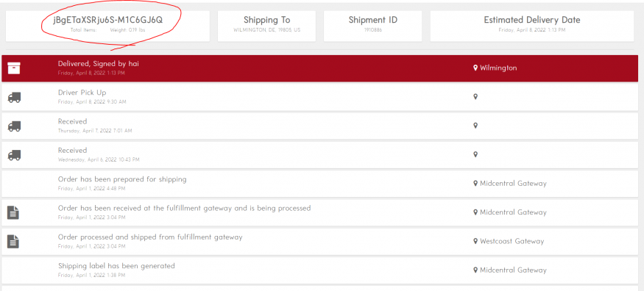Click location pin in Driver Pick Up row
The height and width of the screenshot is (291, 644).
475,97
